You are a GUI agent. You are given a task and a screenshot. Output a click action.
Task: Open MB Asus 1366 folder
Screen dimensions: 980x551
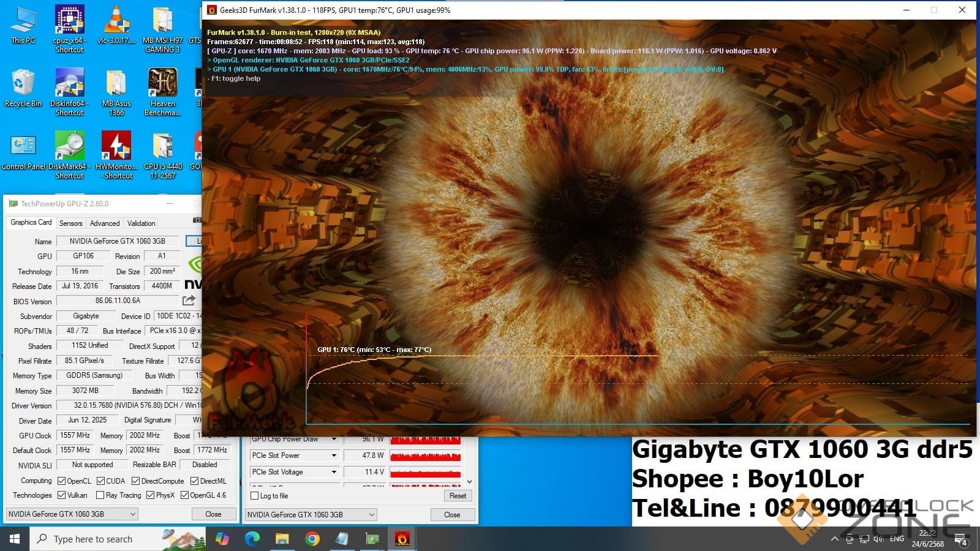pyautogui.click(x=116, y=92)
